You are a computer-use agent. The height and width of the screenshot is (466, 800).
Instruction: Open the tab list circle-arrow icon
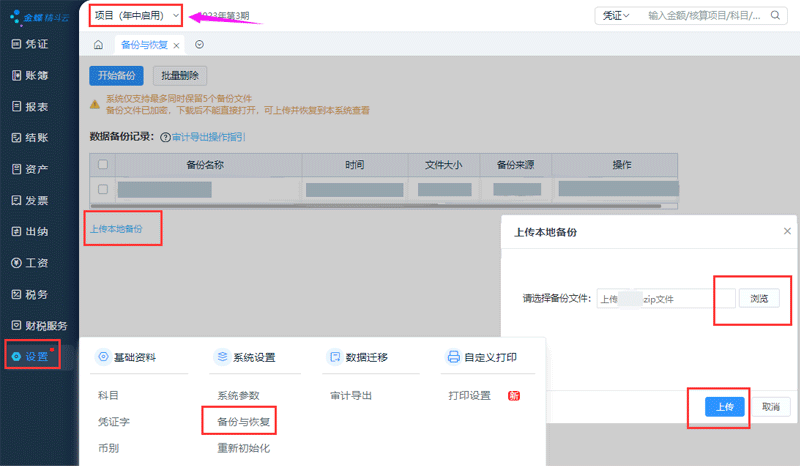coord(199,45)
